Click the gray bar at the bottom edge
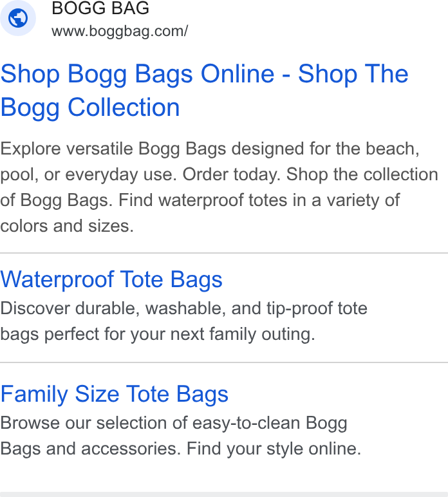This screenshot has width=448, height=497. (224, 494)
